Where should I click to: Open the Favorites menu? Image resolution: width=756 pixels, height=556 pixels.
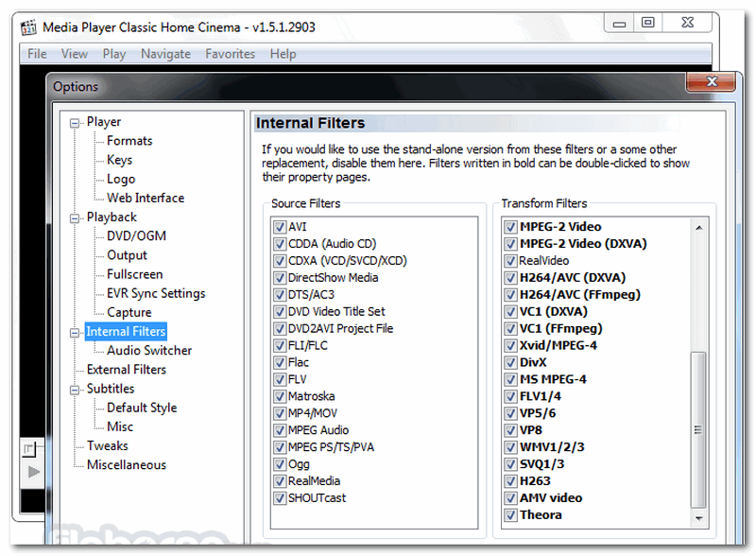click(x=230, y=54)
